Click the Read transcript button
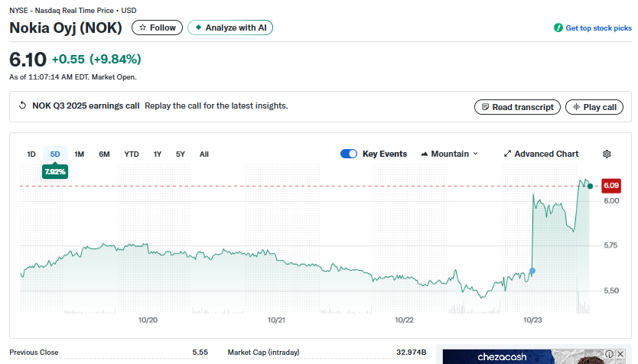Viewport: 638px width, 364px height. (517, 107)
